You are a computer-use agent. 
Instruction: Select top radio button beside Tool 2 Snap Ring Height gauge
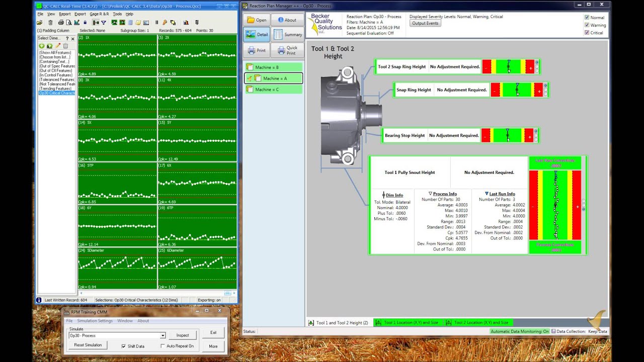537,63
